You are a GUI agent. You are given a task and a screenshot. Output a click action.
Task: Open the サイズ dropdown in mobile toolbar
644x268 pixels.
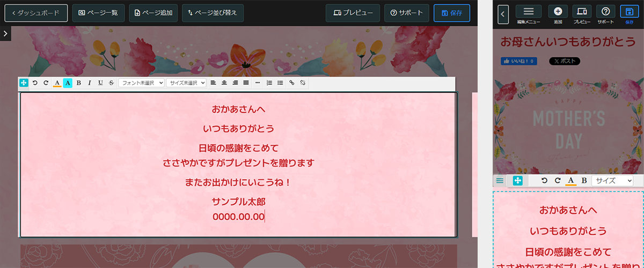[612, 181]
